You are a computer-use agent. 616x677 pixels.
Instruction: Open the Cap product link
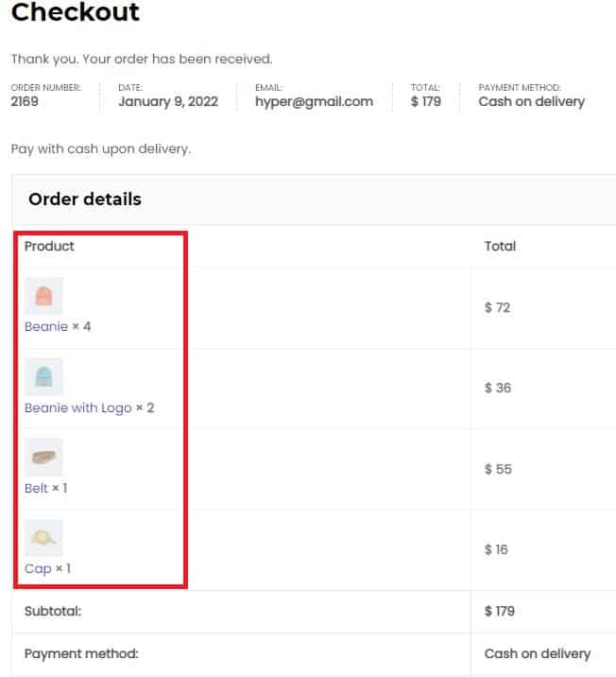click(x=38, y=568)
